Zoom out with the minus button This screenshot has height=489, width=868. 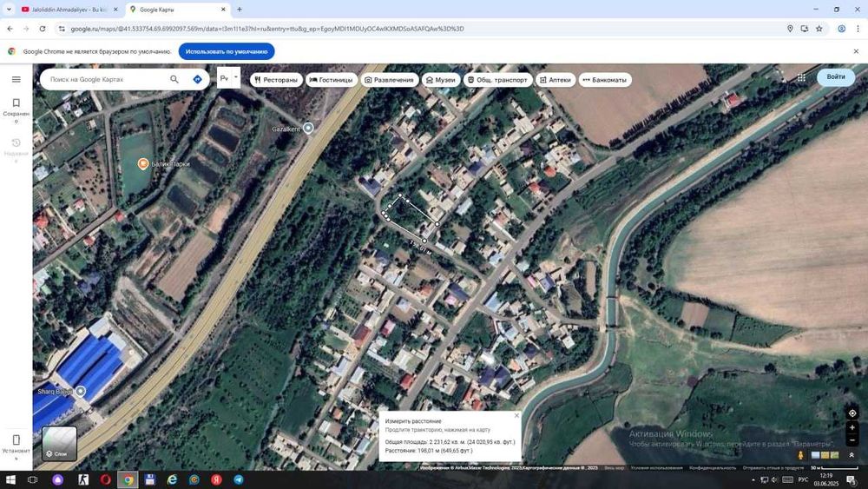click(x=852, y=440)
